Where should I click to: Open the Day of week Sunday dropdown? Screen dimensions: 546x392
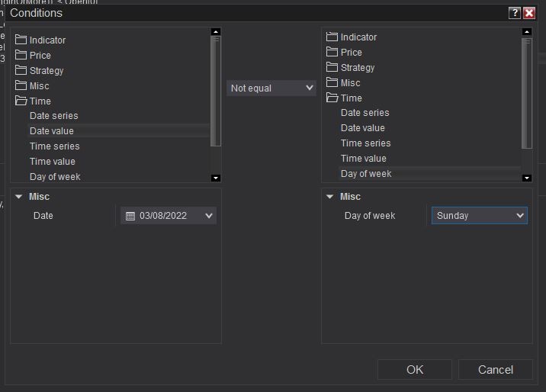click(x=480, y=216)
